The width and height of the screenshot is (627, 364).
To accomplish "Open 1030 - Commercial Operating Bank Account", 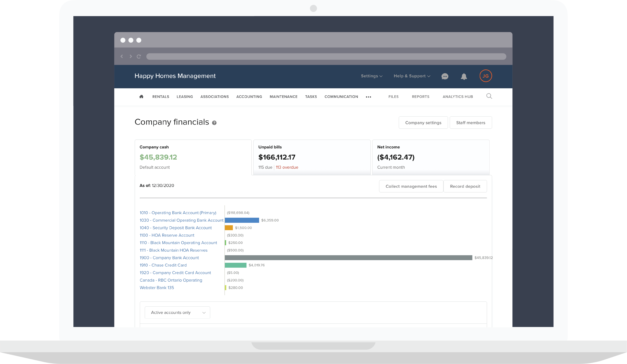I will click(181, 220).
